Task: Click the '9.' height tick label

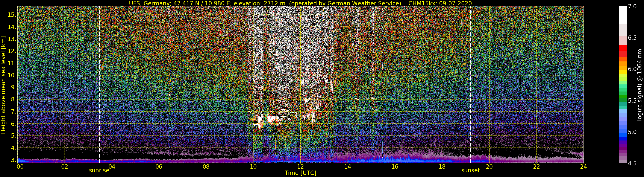Action: tap(13, 88)
